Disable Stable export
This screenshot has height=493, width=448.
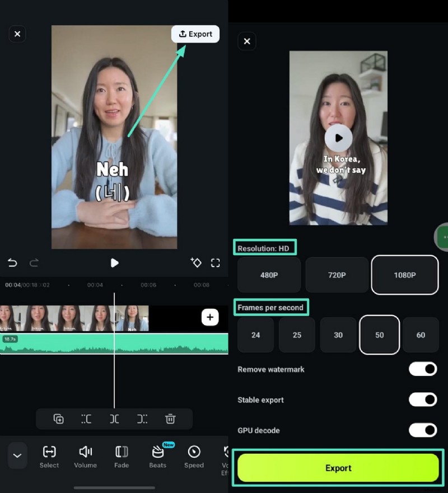(424, 400)
